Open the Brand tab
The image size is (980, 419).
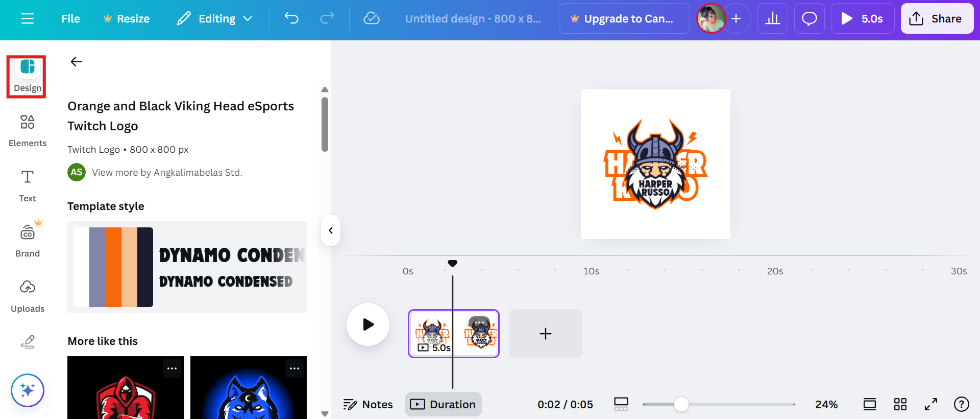[28, 241]
